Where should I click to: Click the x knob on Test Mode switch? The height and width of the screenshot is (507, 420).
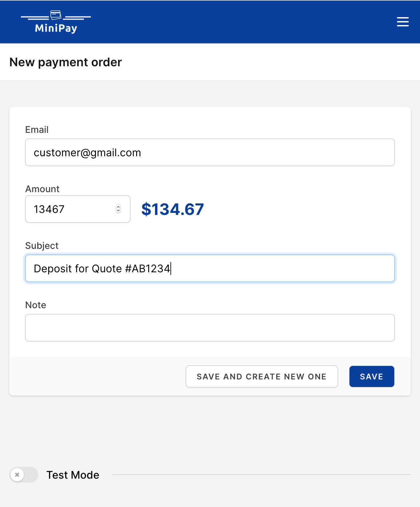17,475
